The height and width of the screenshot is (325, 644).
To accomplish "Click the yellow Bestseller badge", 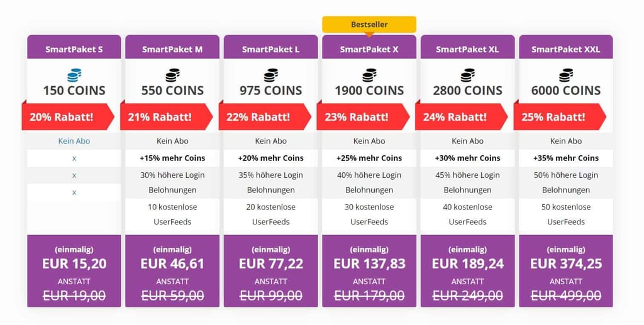I will point(369,25).
